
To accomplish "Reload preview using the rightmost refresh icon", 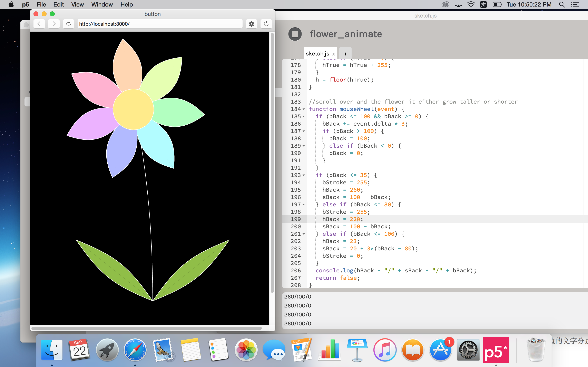I will [266, 24].
